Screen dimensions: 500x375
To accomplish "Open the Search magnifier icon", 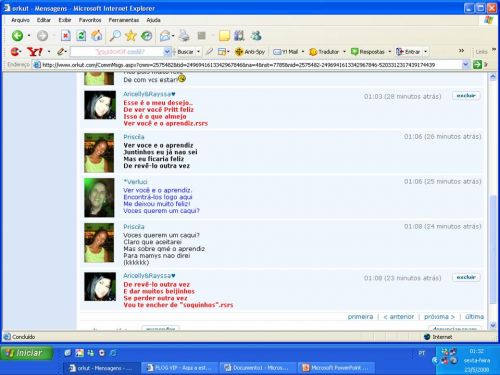I will click(x=115, y=35).
